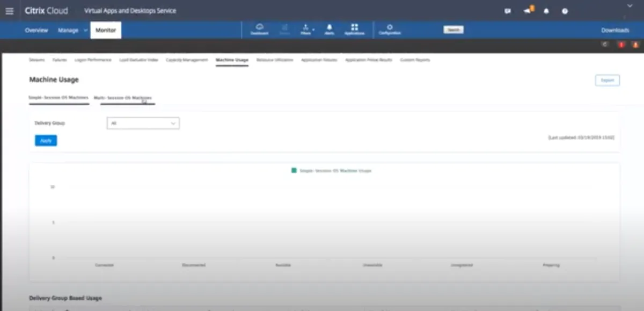644x311 pixels.
Task: Open the Configuration gear icon
Action: coord(389,30)
